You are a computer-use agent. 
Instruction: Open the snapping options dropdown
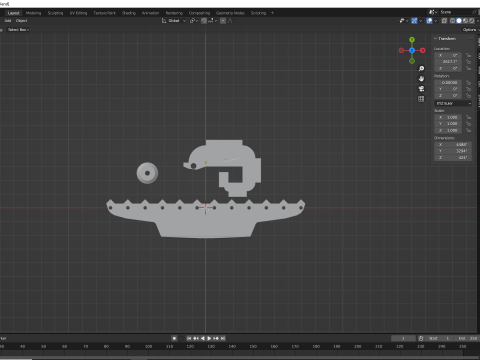pyautogui.click(x=212, y=21)
